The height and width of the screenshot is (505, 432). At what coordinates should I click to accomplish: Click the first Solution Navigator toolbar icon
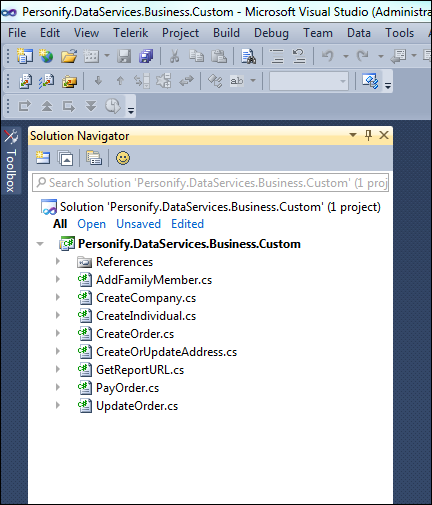click(43, 158)
